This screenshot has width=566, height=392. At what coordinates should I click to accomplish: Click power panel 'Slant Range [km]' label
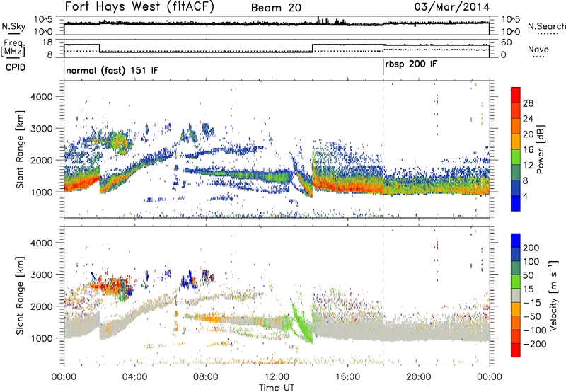click(x=20, y=149)
